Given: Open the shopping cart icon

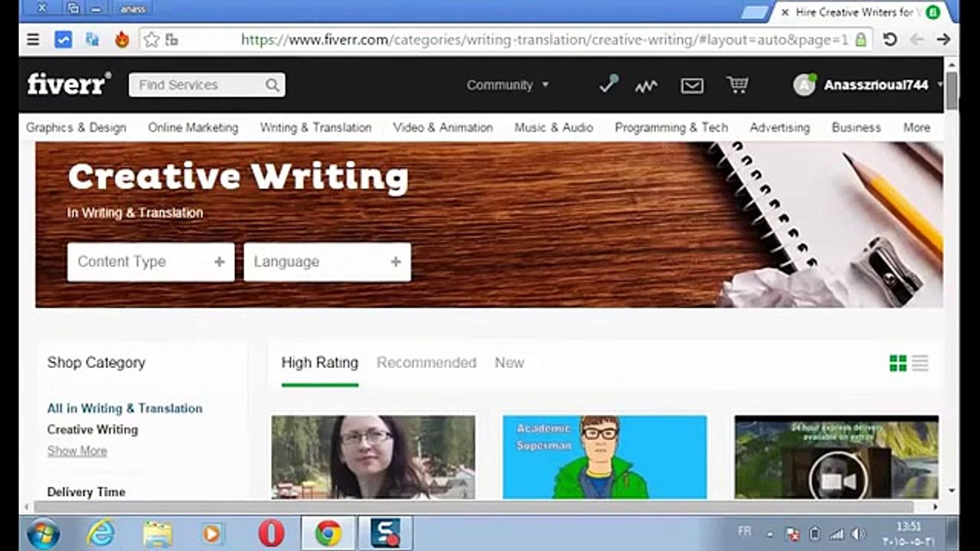Looking at the screenshot, I should pos(737,85).
